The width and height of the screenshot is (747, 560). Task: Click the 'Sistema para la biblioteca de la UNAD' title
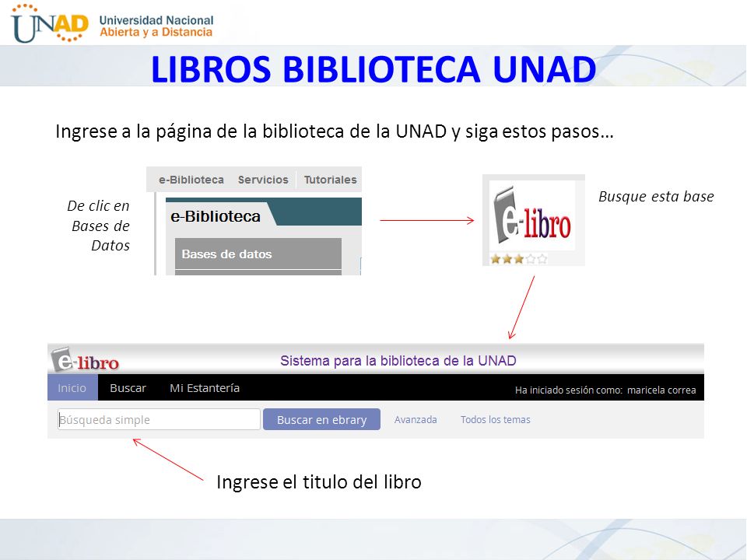pyautogui.click(x=398, y=360)
